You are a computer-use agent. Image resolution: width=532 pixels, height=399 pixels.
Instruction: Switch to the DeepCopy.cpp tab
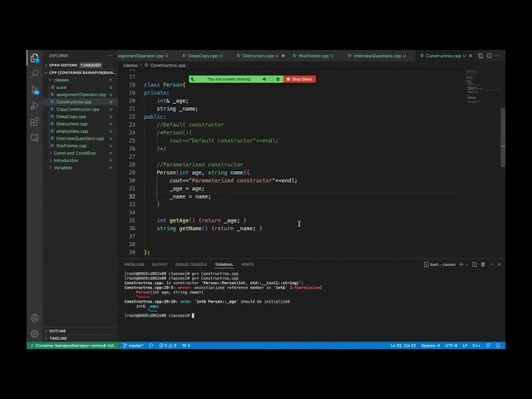[203, 56]
